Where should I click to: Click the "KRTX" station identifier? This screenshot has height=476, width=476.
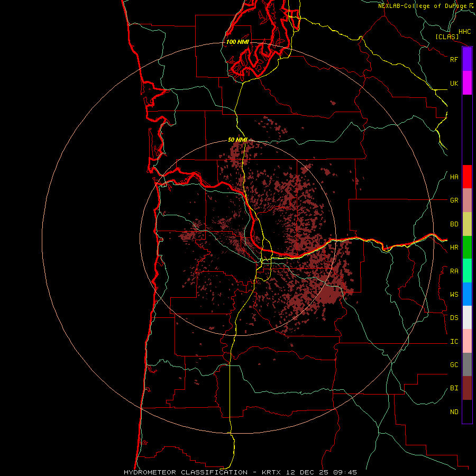click(x=272, y=472)
